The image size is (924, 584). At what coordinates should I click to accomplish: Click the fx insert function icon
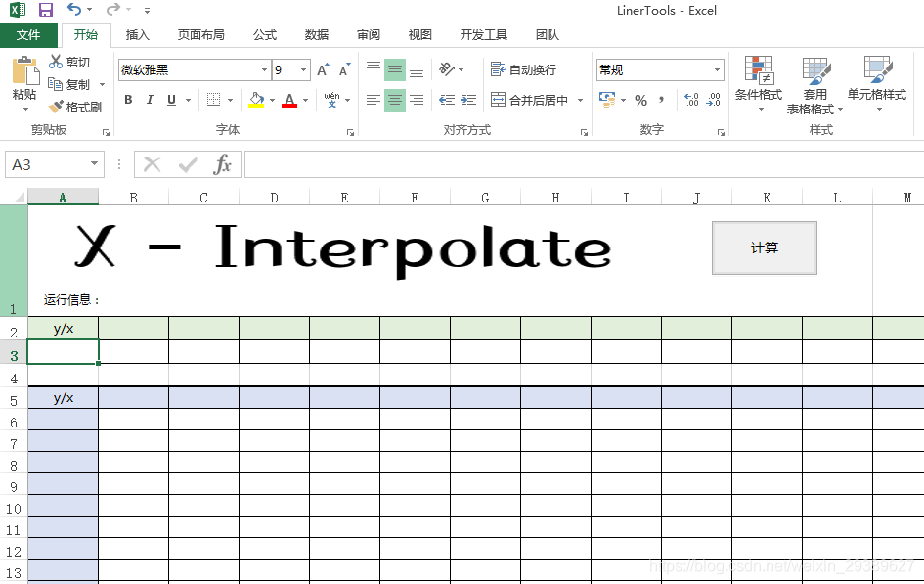(x=222, y=165)
